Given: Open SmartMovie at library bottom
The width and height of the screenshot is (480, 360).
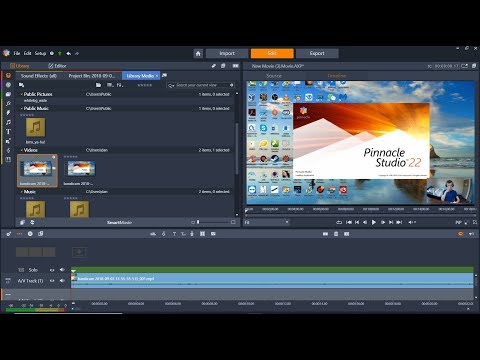Looking at the screenshot, I should (x=119, y=222).
